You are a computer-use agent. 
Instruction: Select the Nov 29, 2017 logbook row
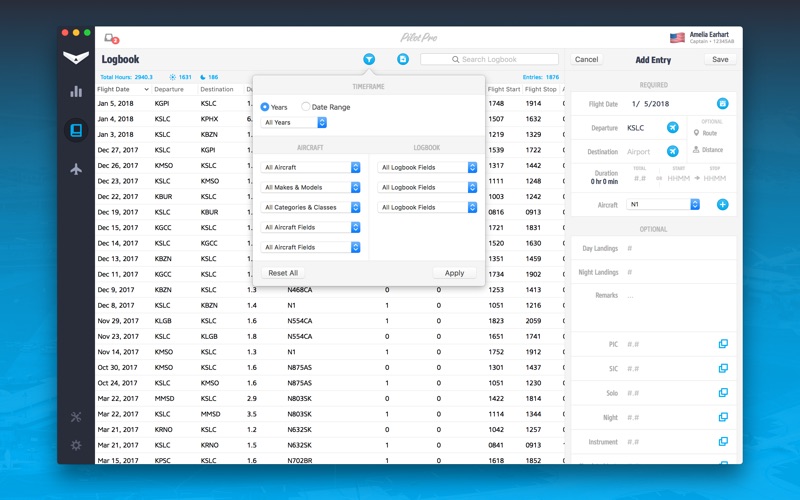point(330,321)
